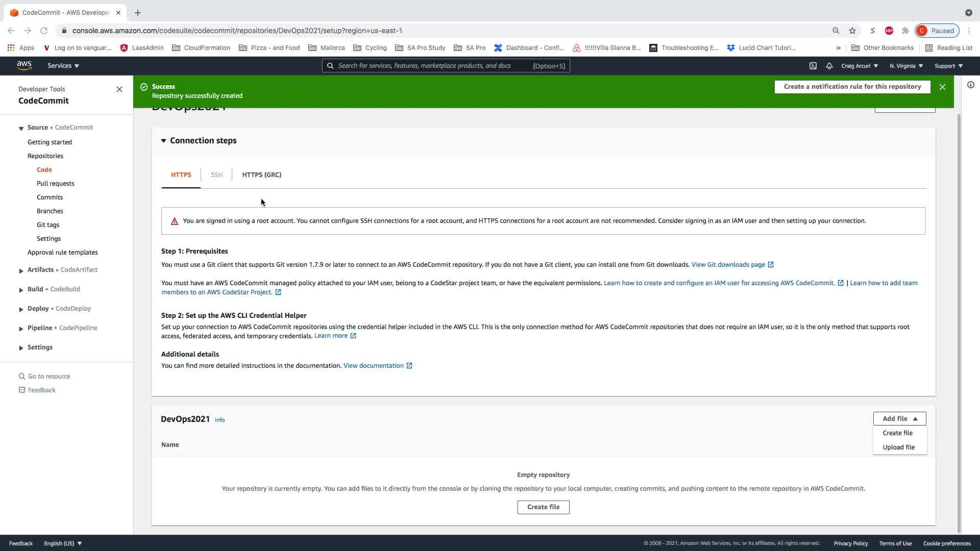Expand the Pipeline CodePipeline section
This screenshot has height=551, width=980.
[21, 329]
